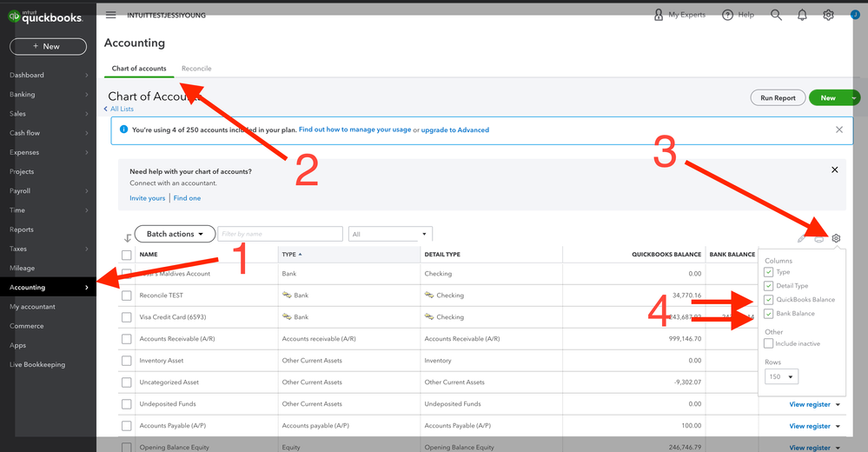Sort by the NAME column header

click(x=149, y=254)
